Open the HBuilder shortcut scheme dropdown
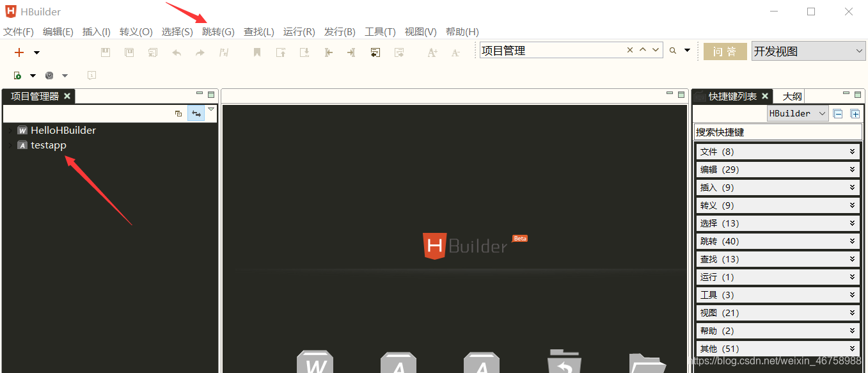Viewport: 868px width, 373px height. (798, 113)
